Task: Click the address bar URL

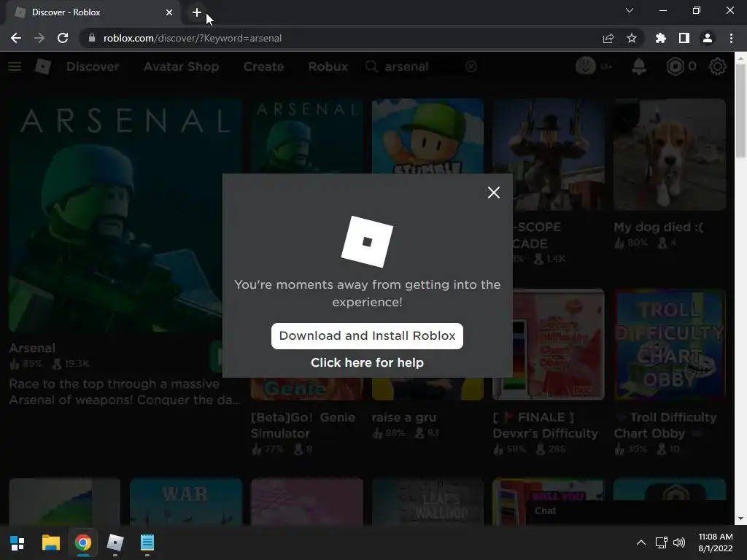Action: pyautogui.click(x=193, y=38)
